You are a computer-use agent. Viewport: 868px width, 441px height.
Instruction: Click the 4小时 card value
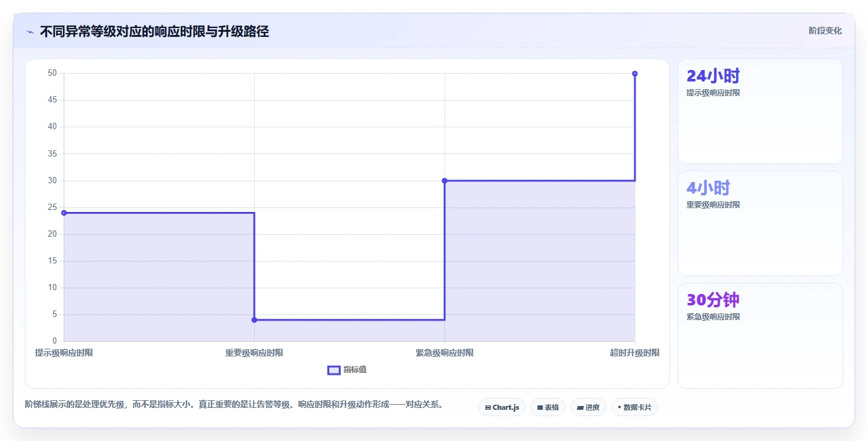pyautogui.click(x=708, y=188)
